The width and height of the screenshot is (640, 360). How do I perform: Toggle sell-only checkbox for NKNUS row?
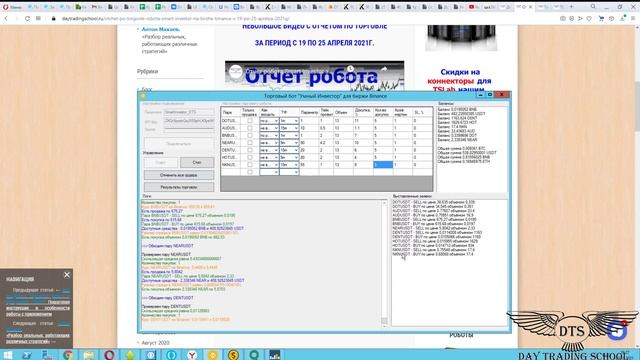(250, 165)
